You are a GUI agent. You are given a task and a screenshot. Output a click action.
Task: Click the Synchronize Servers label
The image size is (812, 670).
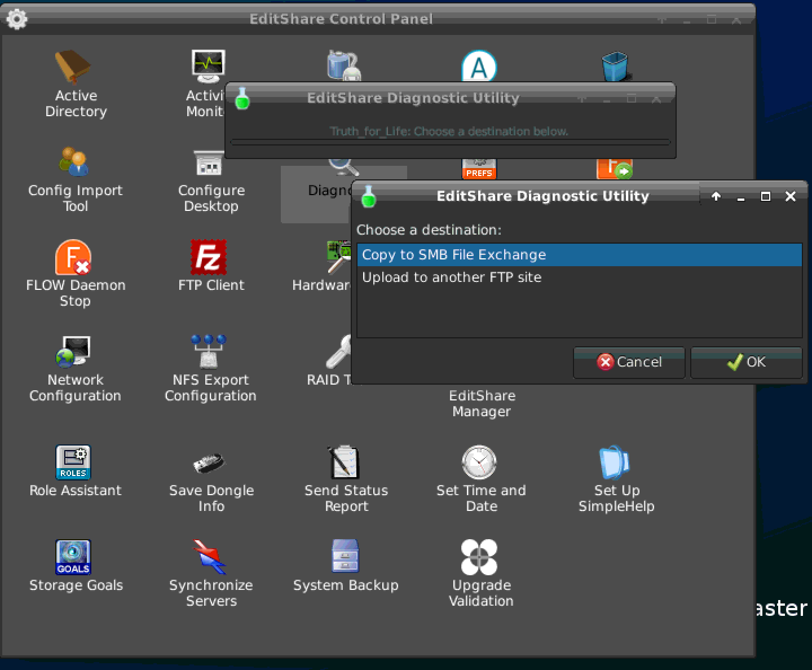click(x=211, y=593)
